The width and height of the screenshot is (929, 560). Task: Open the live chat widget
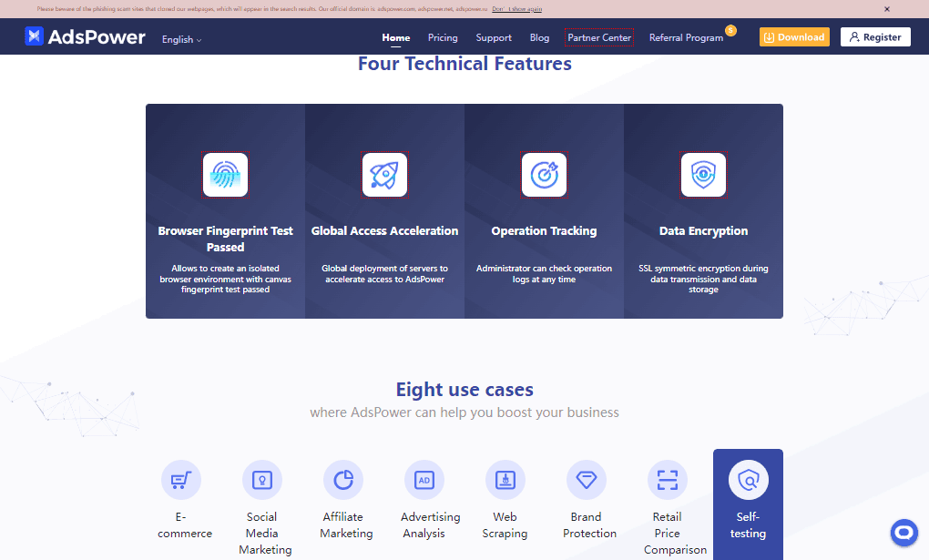point(904,532)
